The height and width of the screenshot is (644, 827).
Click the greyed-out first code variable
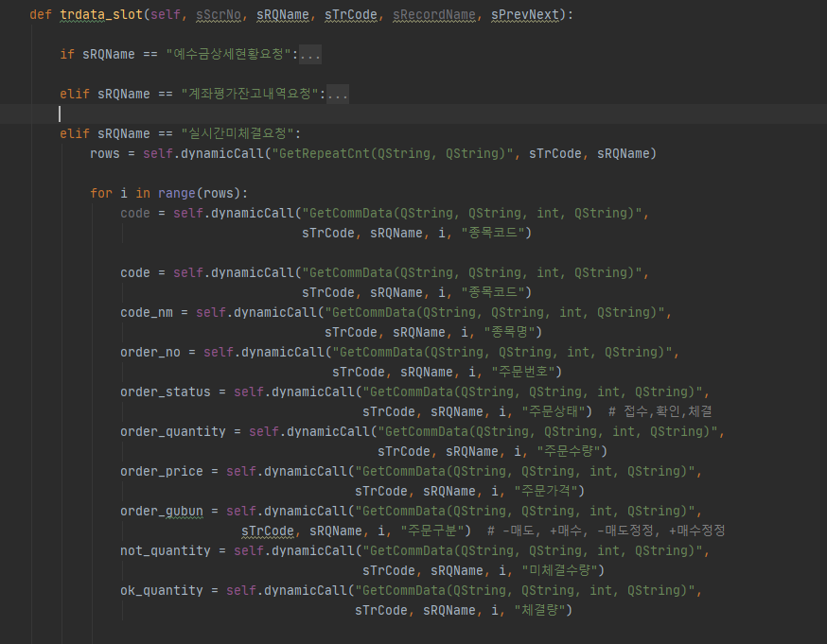click(x=135, y=213)
